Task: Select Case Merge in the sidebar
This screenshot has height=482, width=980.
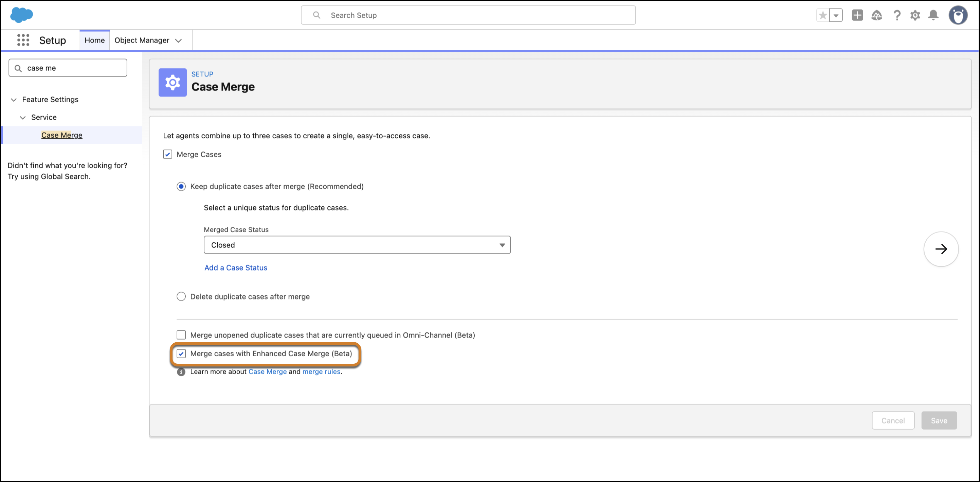Action: tap(61, 135)
